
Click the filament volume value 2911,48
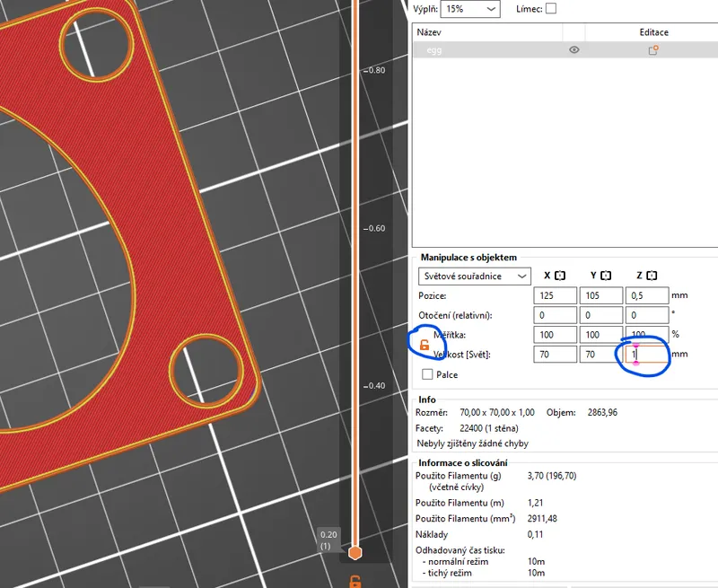click(542, 519)
